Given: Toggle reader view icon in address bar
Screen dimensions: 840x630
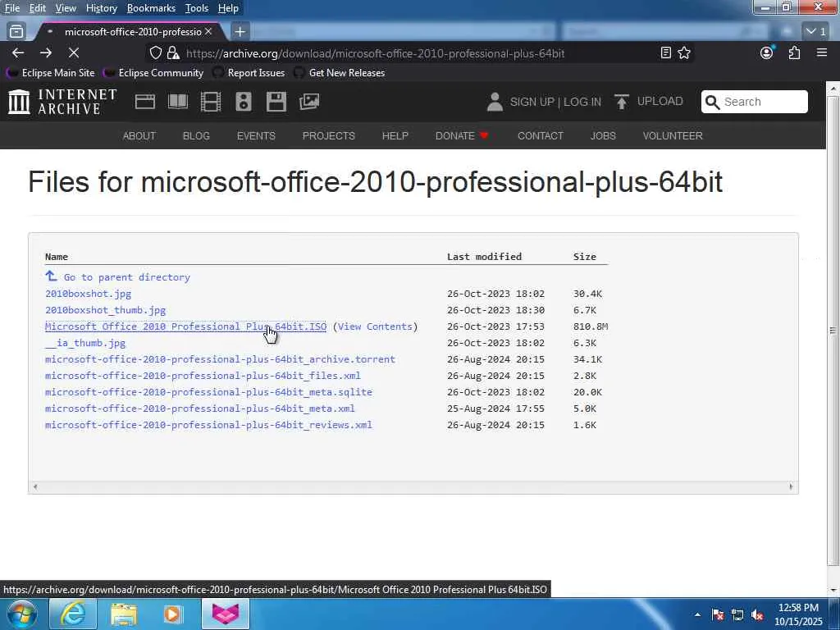Looking at the screenshot, I should click(666, 52).
